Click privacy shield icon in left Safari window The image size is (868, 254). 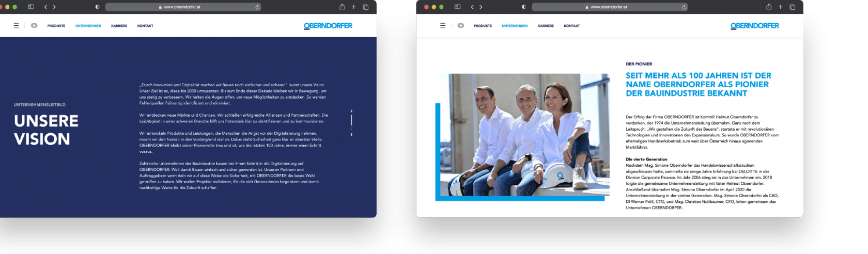point(97,7)
